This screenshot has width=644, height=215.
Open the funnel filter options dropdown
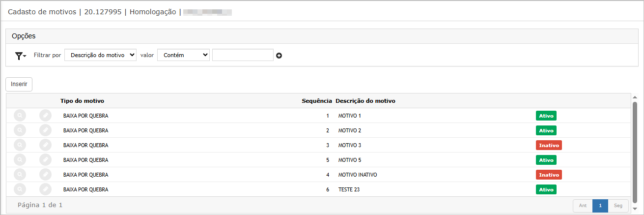tap(20, 56)
